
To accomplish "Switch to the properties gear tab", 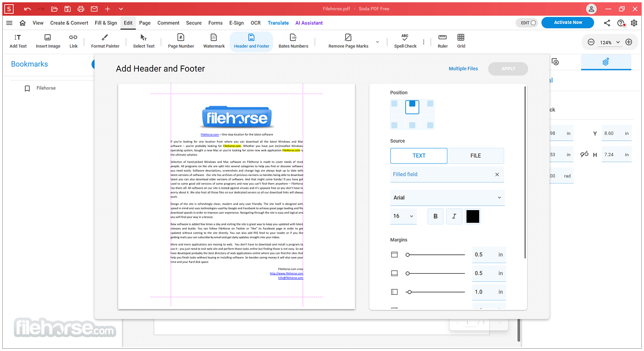I will click(x=606, y=62).
